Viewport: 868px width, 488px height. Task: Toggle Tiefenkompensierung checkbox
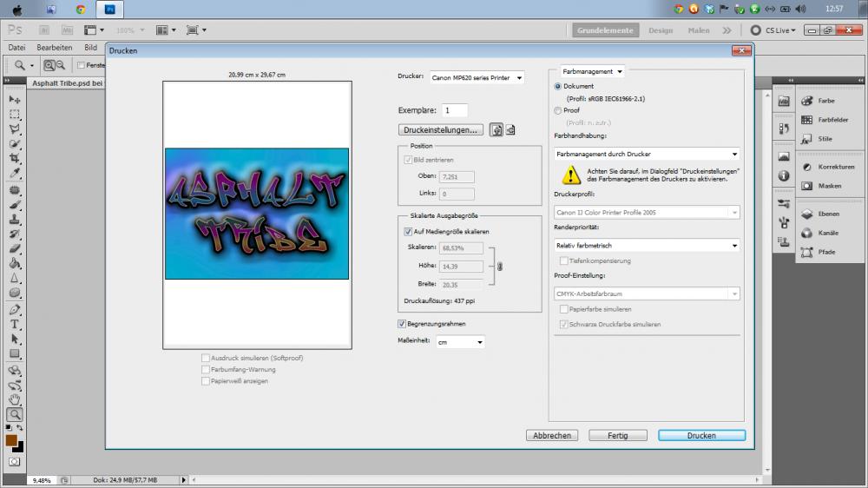[563, 260]
